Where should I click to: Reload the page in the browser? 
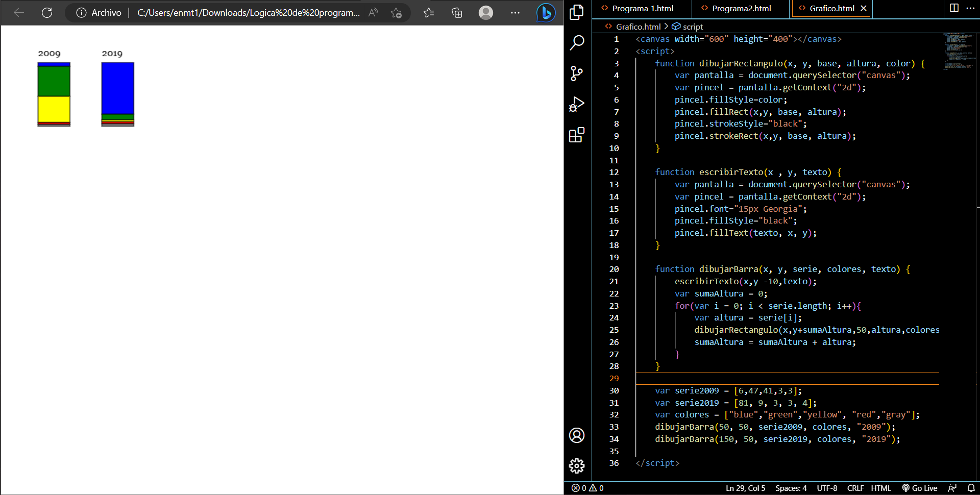point(47,13)
